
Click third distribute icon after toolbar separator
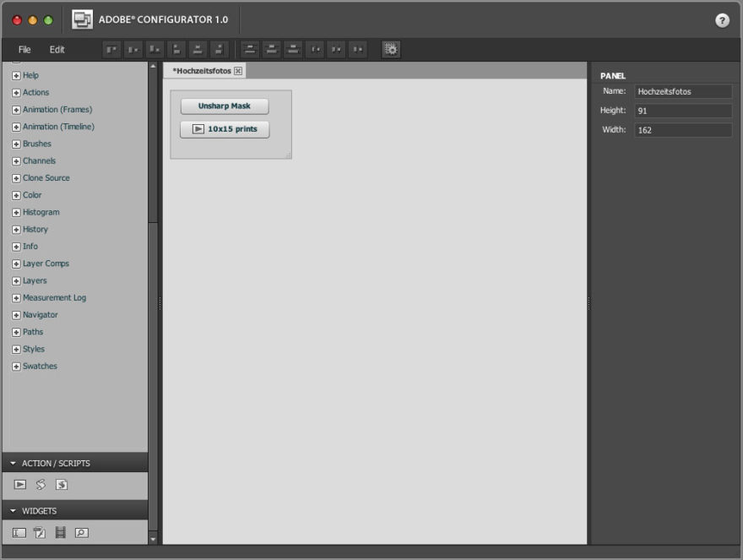pyautogui.click(x=293, y=49)
